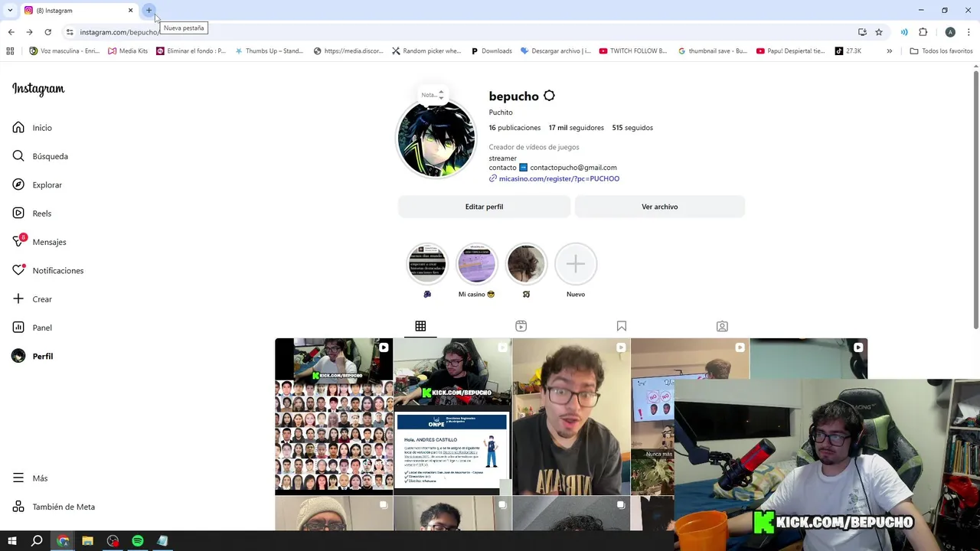Bookmark this page with the star icon

click(x=879, y=32)
